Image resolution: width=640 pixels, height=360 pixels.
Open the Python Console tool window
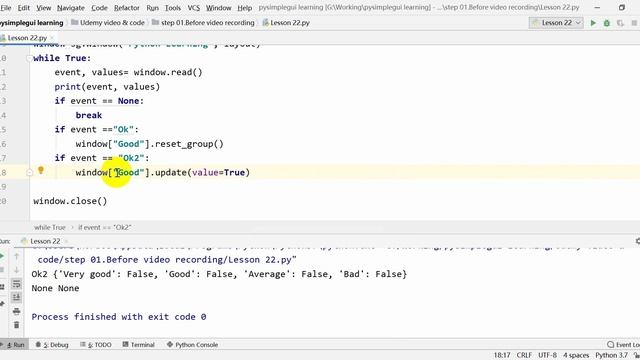[x=193, y=344]
